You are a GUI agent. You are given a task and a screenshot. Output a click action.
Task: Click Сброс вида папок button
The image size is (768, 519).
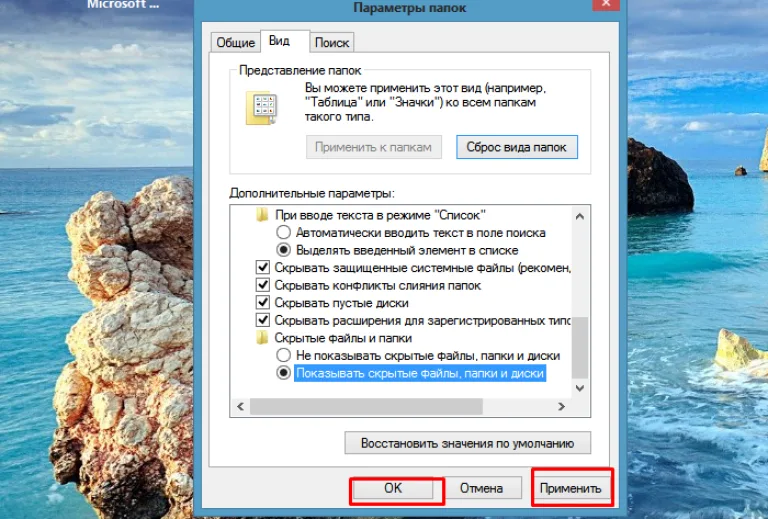click(x=517, y=147)
